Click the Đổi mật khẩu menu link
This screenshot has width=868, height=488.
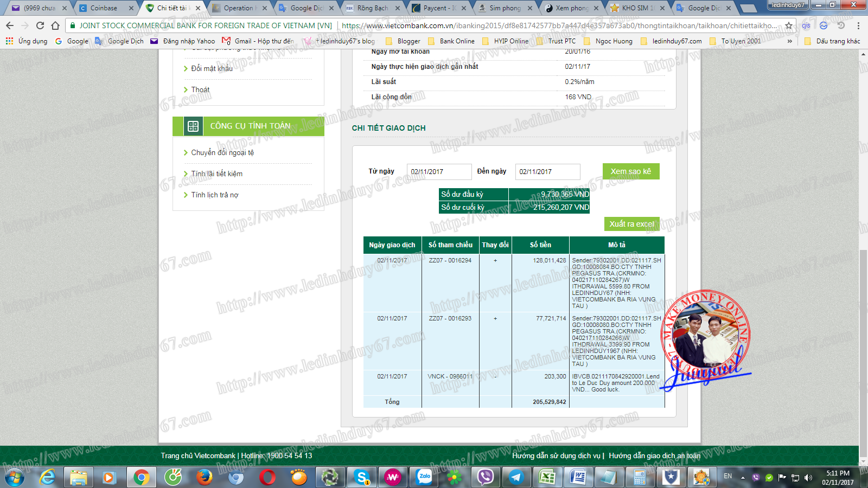212,69
